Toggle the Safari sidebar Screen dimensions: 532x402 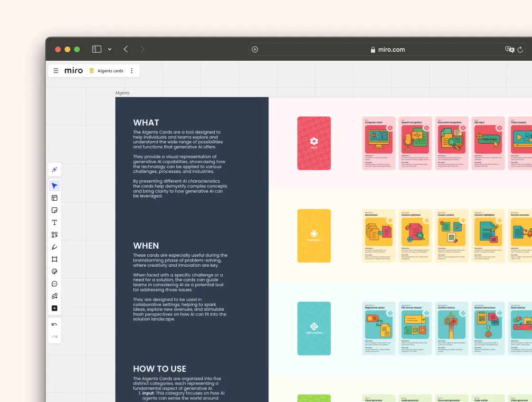tap(97, 49)
